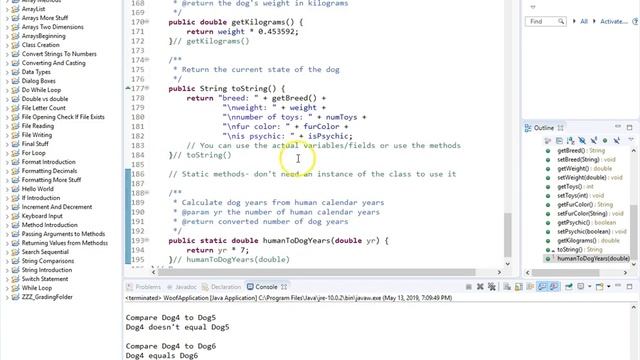The width and height of the screenshot is (640, 360).
Task: Click "return yr * 7;" code line
Action: pos(218,250)
